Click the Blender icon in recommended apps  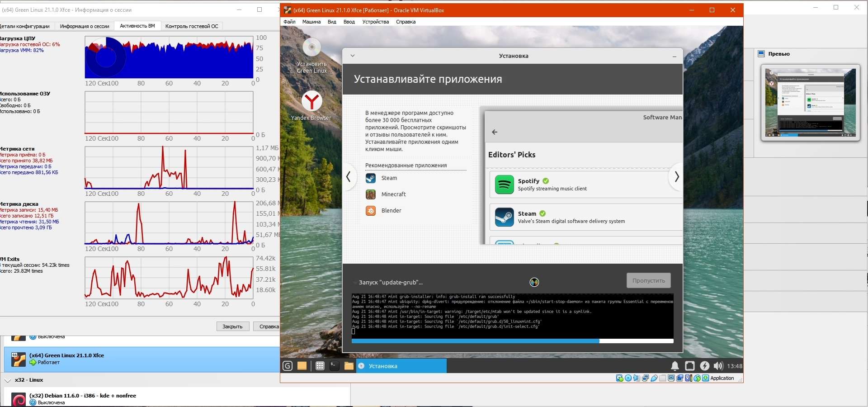(x=371, y=211)
